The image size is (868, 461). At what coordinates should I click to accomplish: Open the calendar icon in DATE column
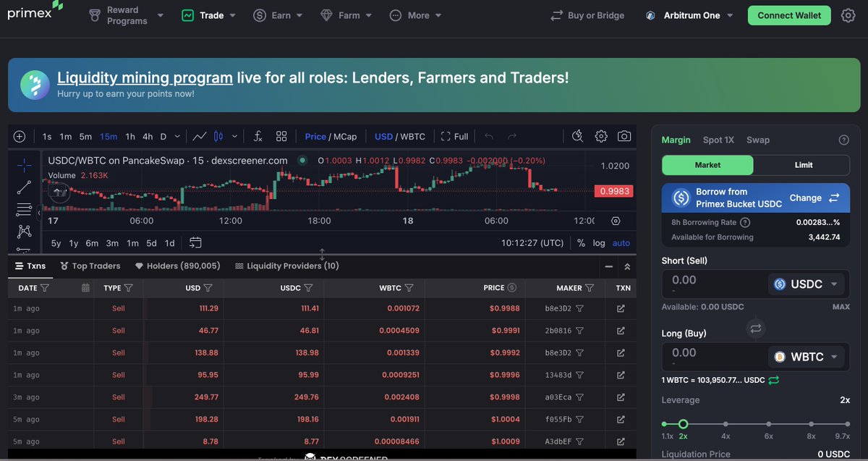85,288
